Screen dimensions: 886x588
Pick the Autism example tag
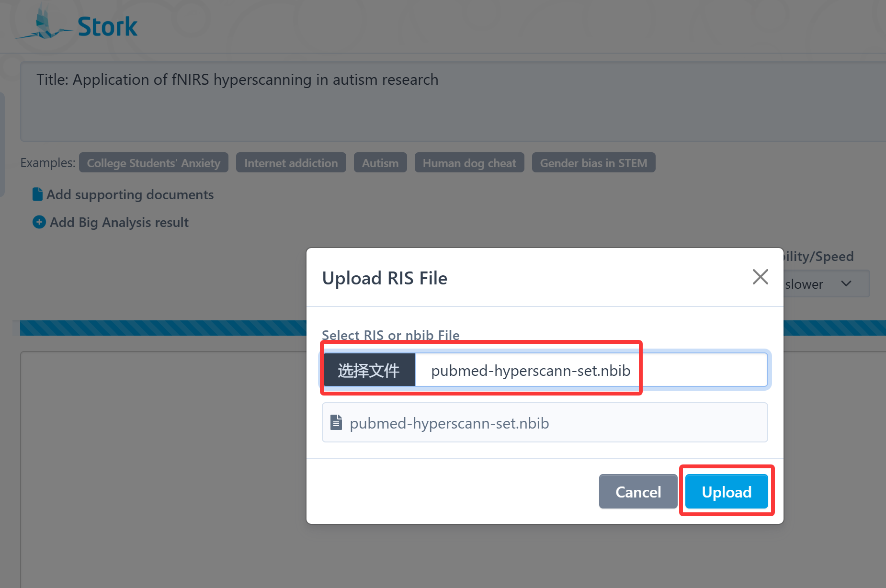click(x=380, y=163)
